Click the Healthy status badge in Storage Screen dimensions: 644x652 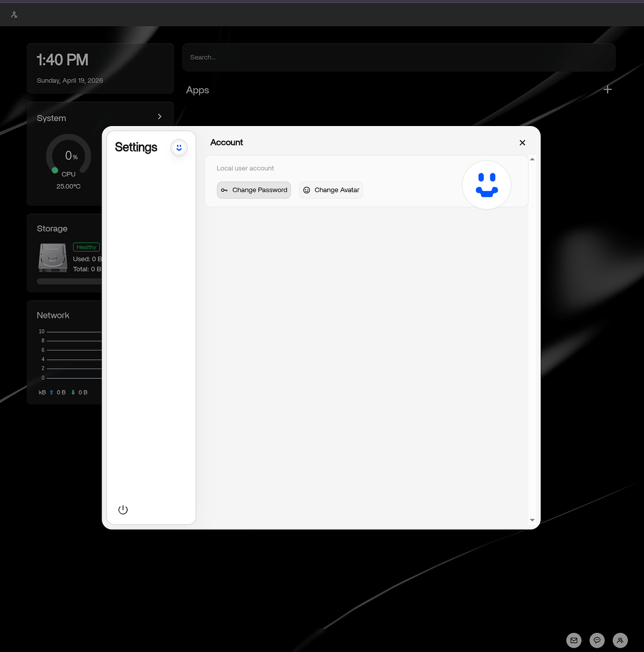(x=86, y=247)
